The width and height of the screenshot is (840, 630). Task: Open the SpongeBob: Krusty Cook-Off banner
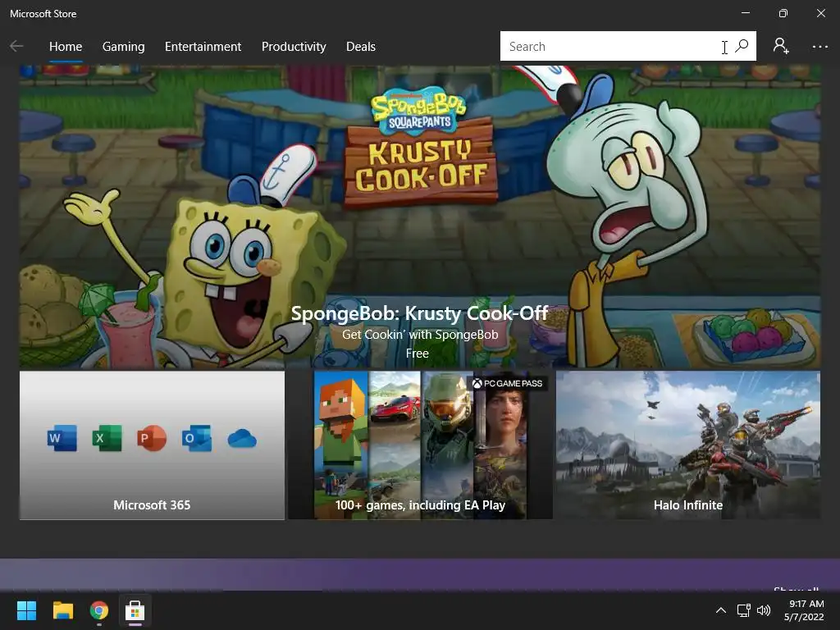point(420,217)
